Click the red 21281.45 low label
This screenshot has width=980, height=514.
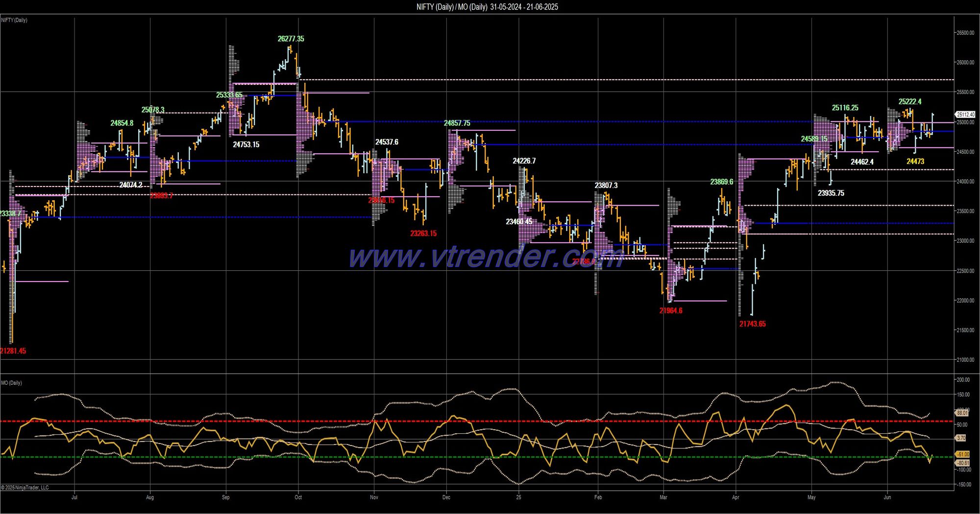tap(13, 351)
